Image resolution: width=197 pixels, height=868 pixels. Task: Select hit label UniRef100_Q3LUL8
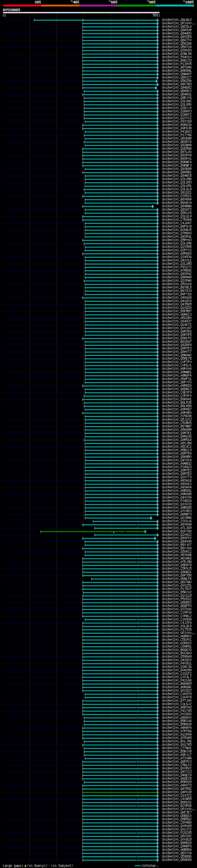(x=176, y=189)
